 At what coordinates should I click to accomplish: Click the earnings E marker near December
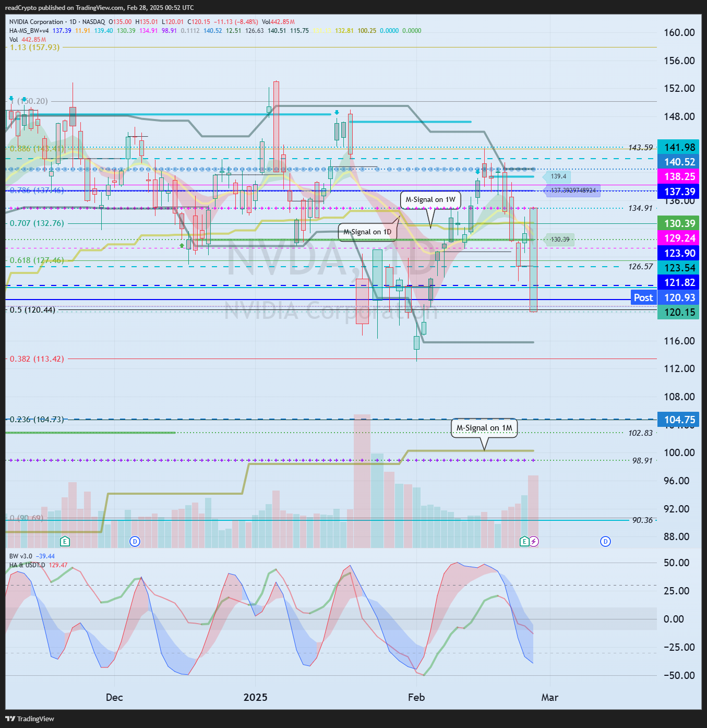coord(65,541)
